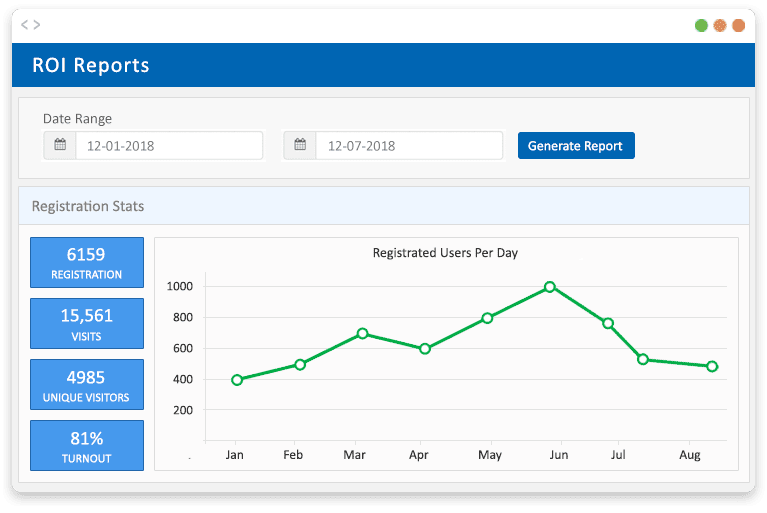Click the ROI Reports page title
Image resolution: width=767 pixels, height=513 pixels.
click(91, 66)
